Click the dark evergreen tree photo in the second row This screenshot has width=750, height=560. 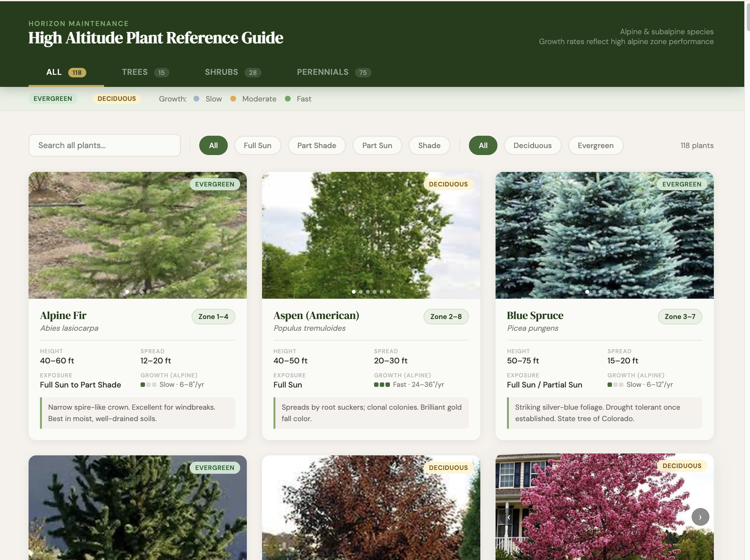tap(137, 507)
